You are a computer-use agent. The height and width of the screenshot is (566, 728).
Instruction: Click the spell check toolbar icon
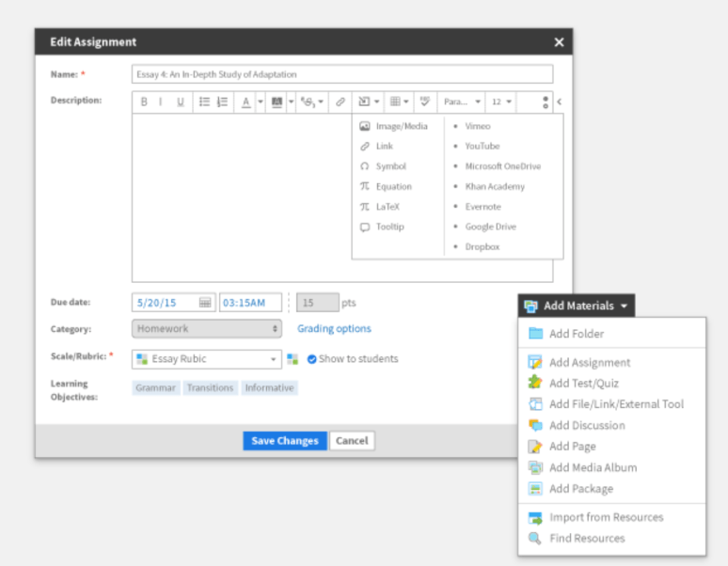(x=424, y=102)
